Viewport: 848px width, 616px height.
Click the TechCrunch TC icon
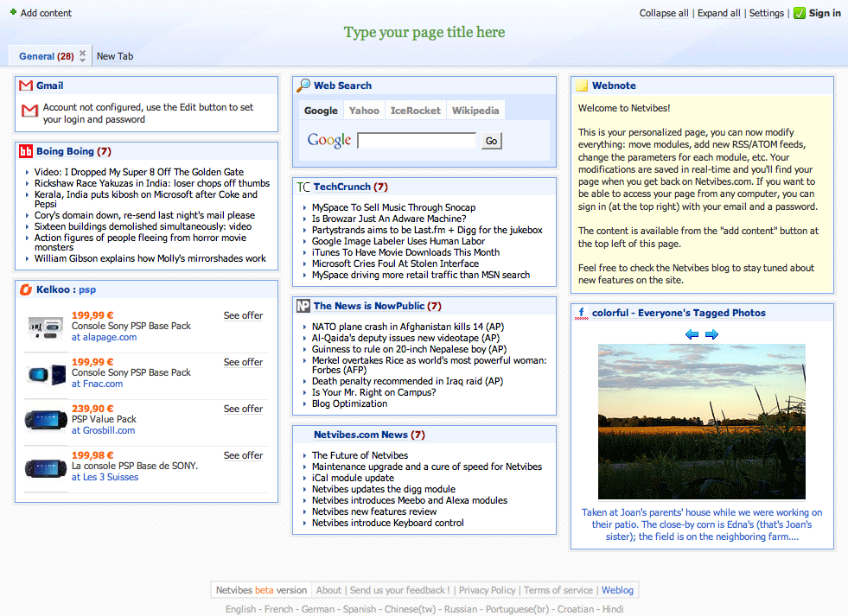click(303, 187)
